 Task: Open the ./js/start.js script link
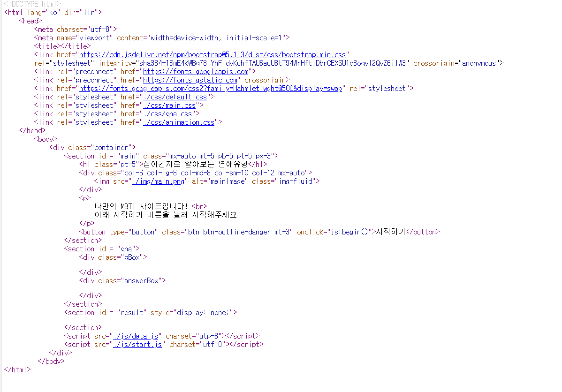click(137, 344)
